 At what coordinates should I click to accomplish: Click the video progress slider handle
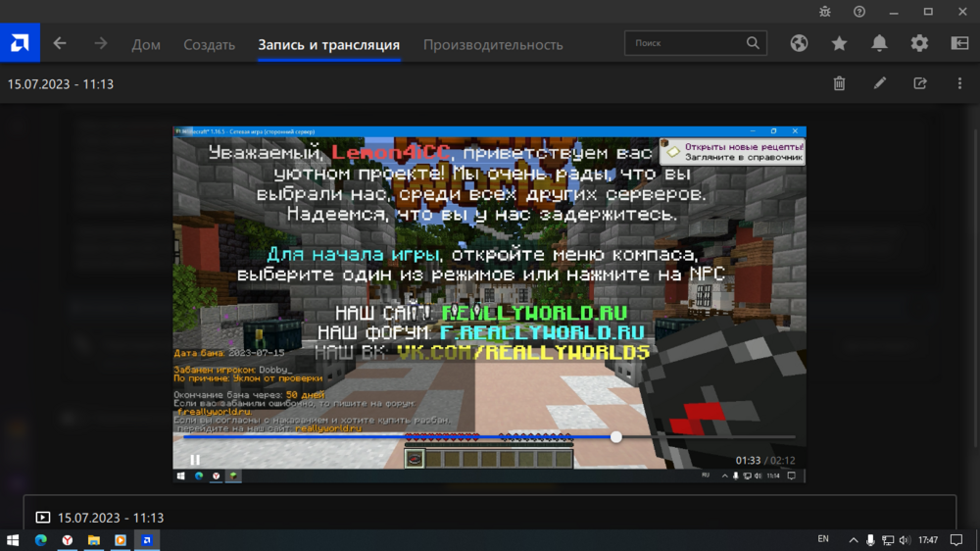tap(616, 437)
